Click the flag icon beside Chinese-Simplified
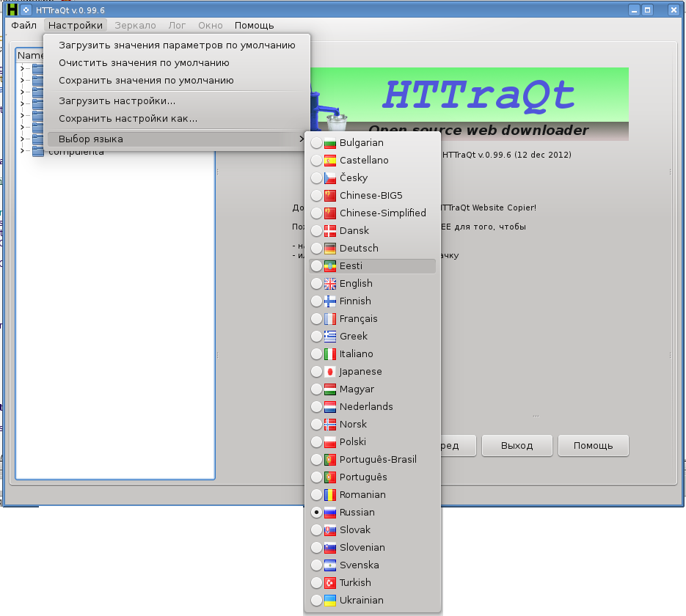The width and height of the screenshot is (686, 616). tap(330, 213)
